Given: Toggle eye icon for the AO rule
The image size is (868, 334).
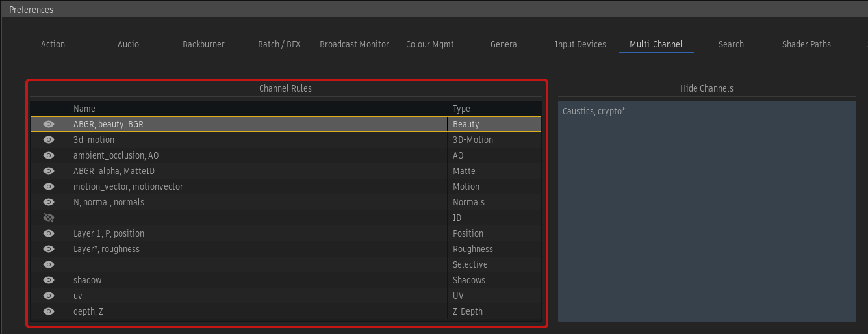Looking at the screenshot, I should pos(49,155).
